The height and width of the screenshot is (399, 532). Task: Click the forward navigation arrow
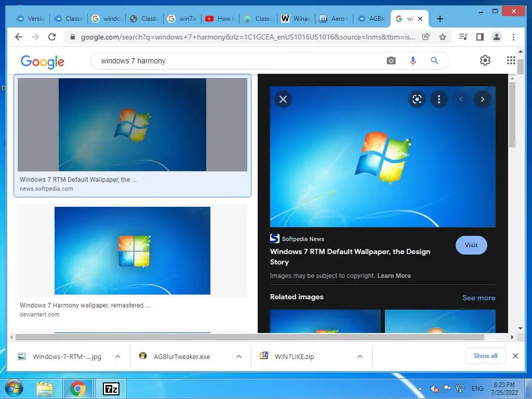point(35,37)
